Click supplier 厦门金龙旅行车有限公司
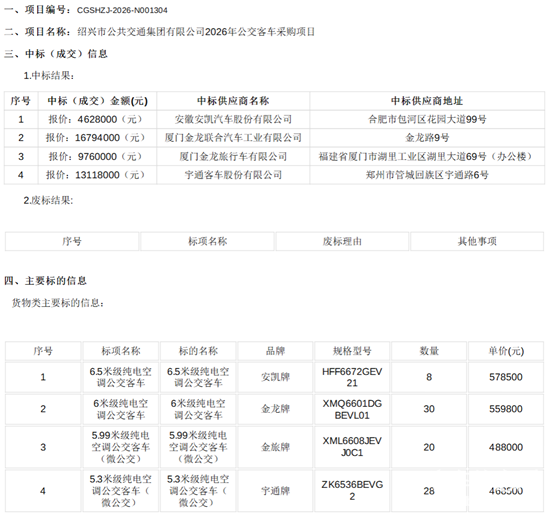The image size is (550, 517). (233, 156)
